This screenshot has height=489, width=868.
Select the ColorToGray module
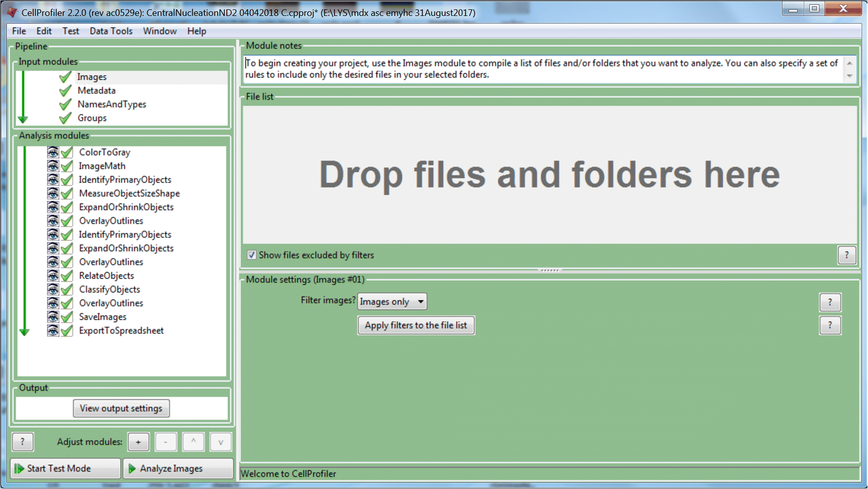(105, 152)
